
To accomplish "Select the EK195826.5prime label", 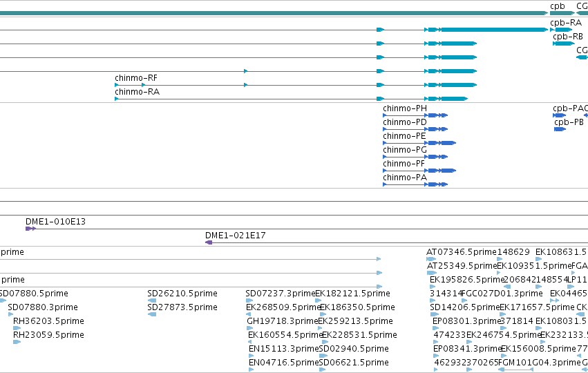I will 467,280.
